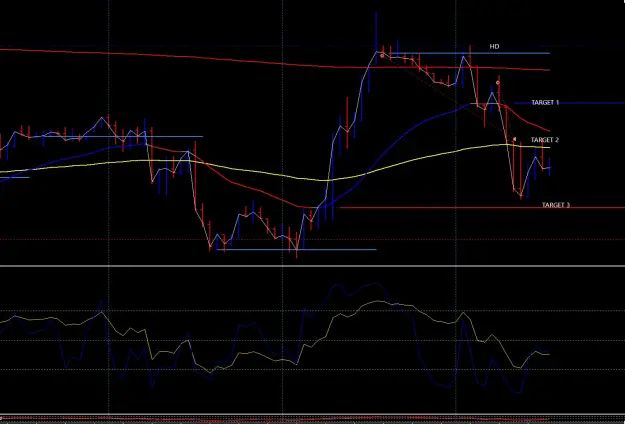
Task: Click the small circle marker beside TARGET 2
Action: (515, 139)
